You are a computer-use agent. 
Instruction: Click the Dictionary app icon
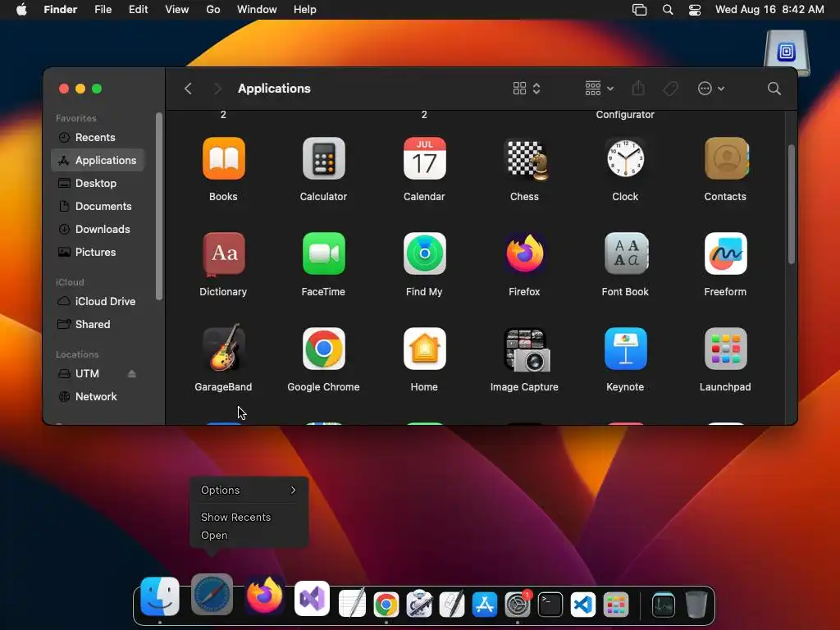click(223, 254)
